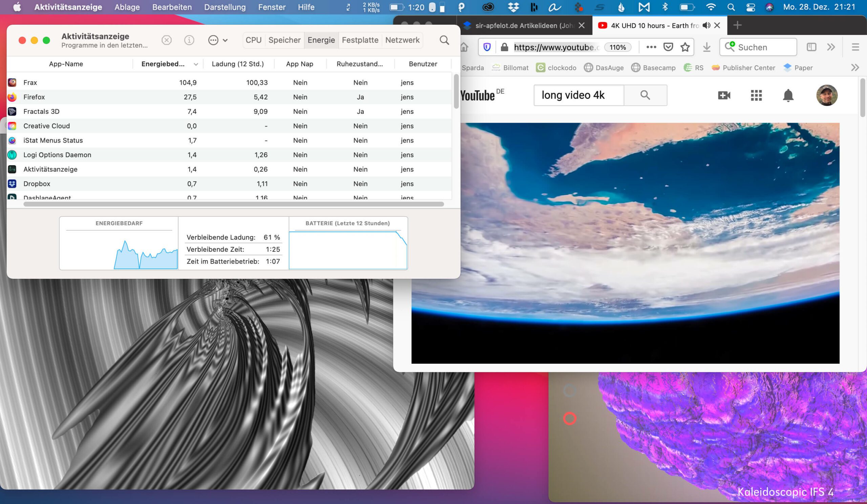Viewport: 867px width, 504px height.
Task: Sort by Ladung (12 Std.) column
Action: click(238, 64)
